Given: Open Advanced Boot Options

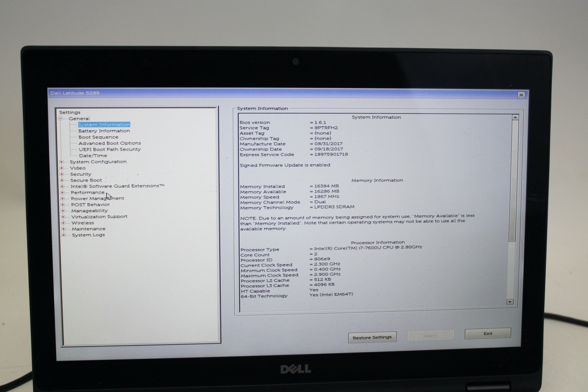Looking at the screenshot, I should 110,143.
